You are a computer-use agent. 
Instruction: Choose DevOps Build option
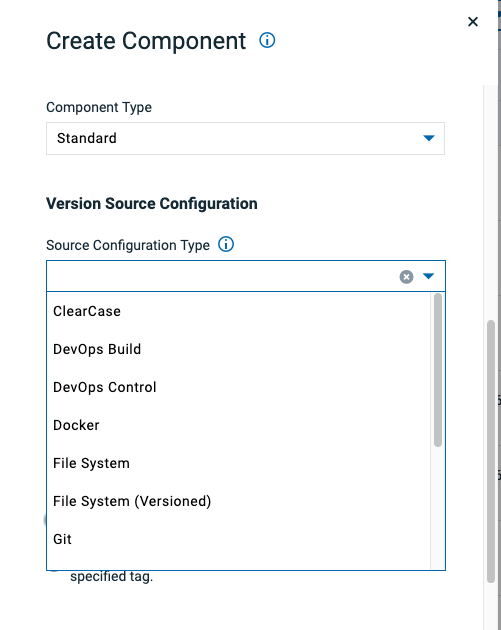(x=238, y=349)
